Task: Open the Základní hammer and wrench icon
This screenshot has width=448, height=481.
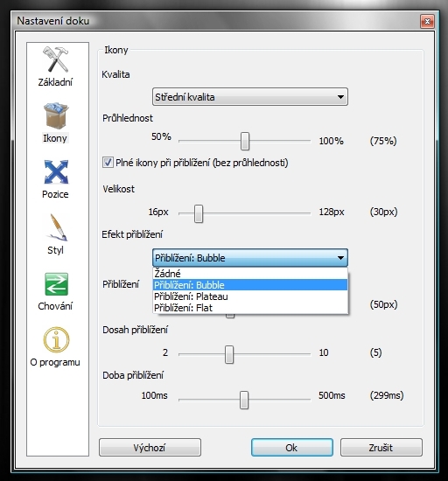Action: [55, 59]
